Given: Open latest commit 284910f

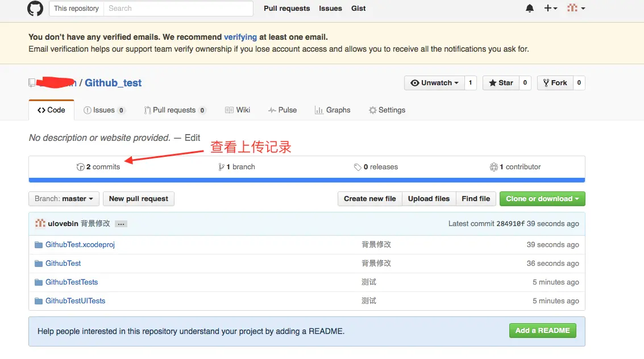Looking at the screenshot, I should [x=510, y=224].
